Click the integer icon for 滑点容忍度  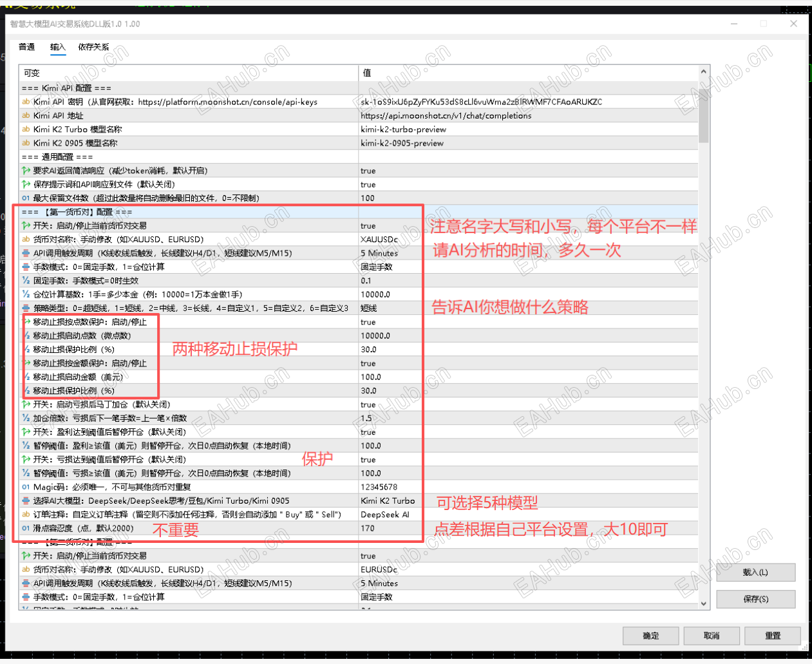(x=26, y=528)
